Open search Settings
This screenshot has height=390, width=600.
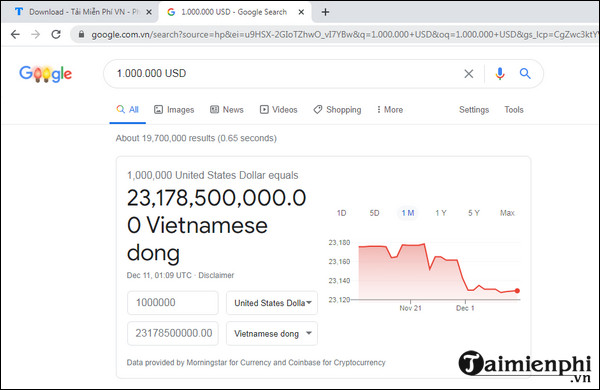coord(474,110)
